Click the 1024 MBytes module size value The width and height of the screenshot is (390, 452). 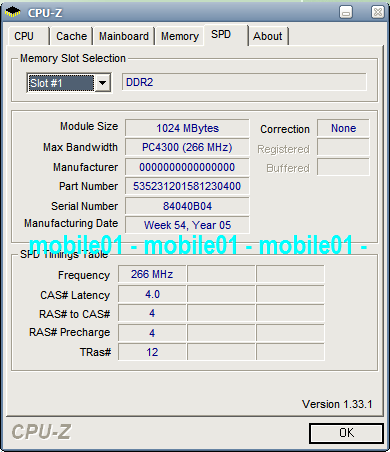click(187, 128)
